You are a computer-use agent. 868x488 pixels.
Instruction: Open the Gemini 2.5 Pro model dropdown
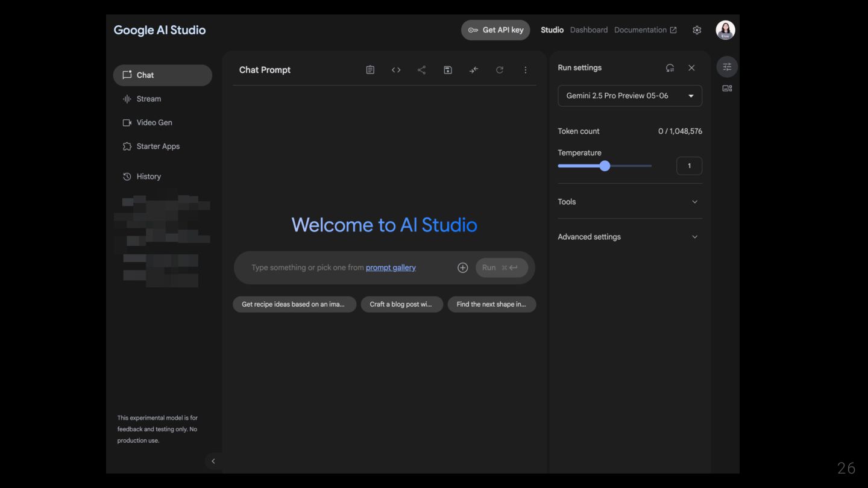(629, 96)
